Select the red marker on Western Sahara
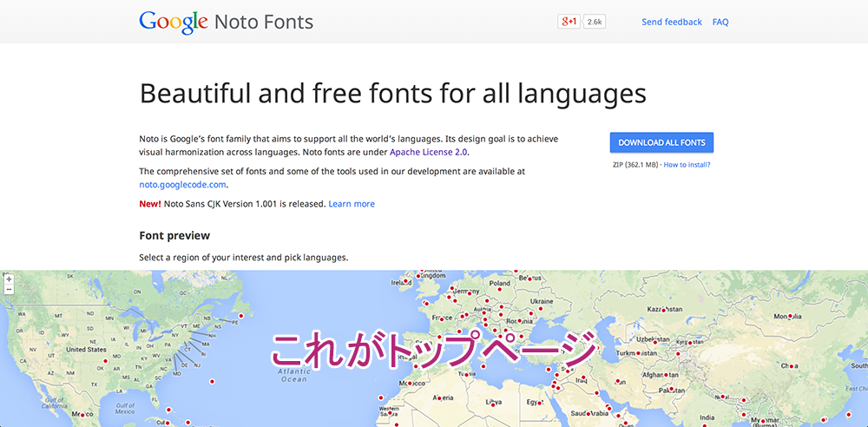The width and height of the screenshot is (868, 427). tap(389, 413)
